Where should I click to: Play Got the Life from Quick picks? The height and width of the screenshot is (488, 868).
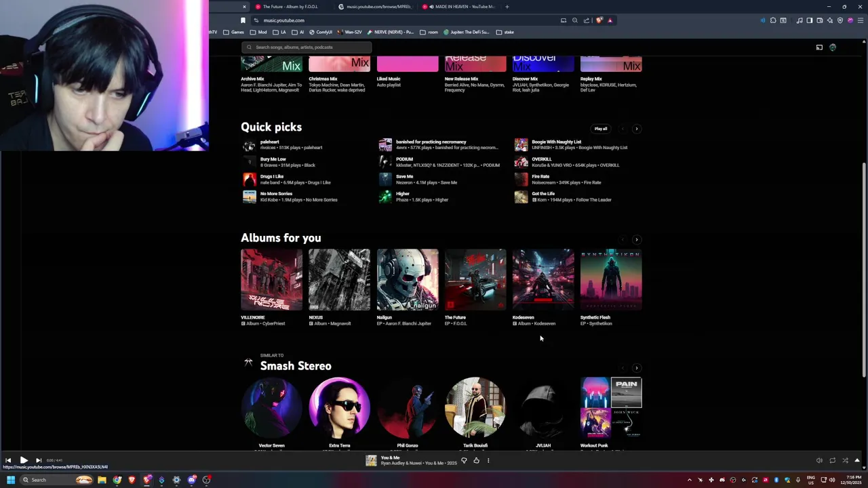pyautogui.click(x=521, y=197)
